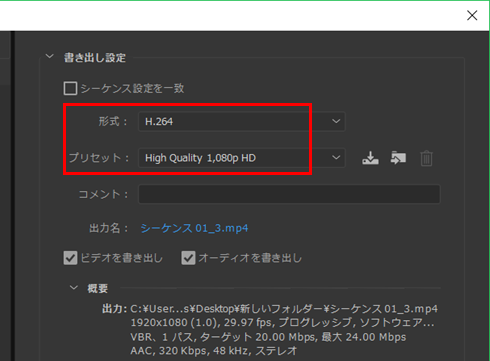Click the VBR ターゲット 20.00 Mbps line

(268, 337)
